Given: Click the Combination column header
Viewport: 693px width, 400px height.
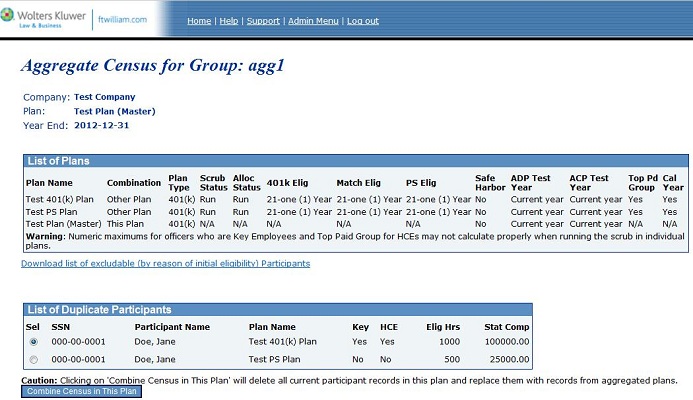Looking at the screenshot, I should click(134, 183).
